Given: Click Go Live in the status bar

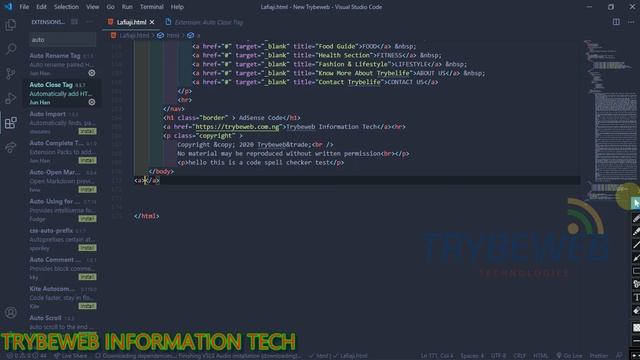Looking at the screenshot, I should (569, 356).
